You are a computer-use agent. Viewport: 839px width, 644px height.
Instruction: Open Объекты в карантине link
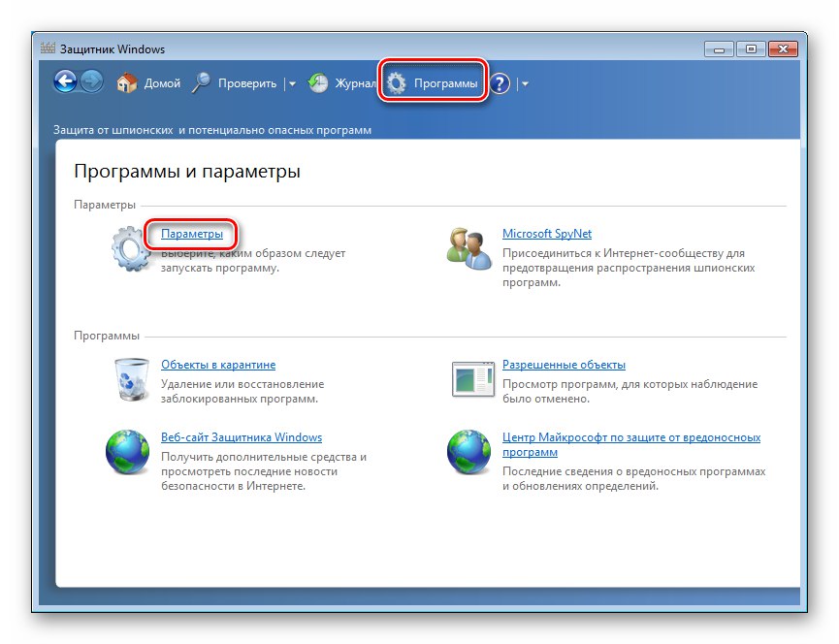(x=218, y=365)
